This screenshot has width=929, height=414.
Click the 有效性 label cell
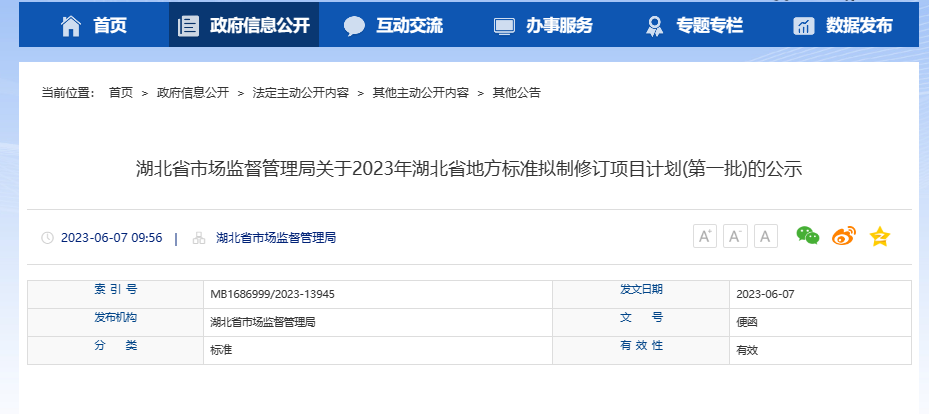point(641,350)
